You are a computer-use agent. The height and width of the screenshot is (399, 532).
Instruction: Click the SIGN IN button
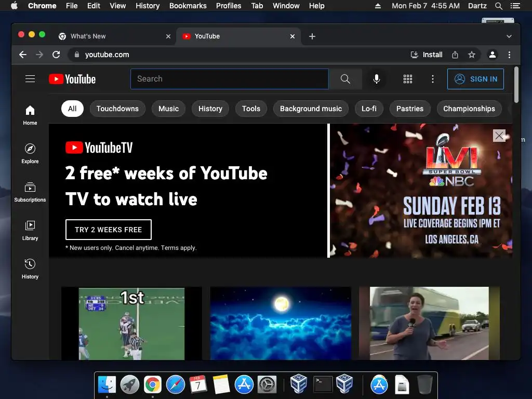click(x=475, y=79)
